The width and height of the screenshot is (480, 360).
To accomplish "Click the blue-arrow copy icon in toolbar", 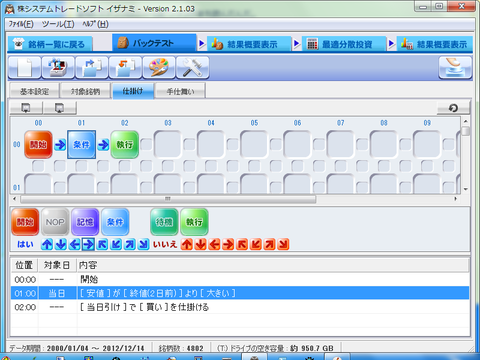I will tap(92, 68).
